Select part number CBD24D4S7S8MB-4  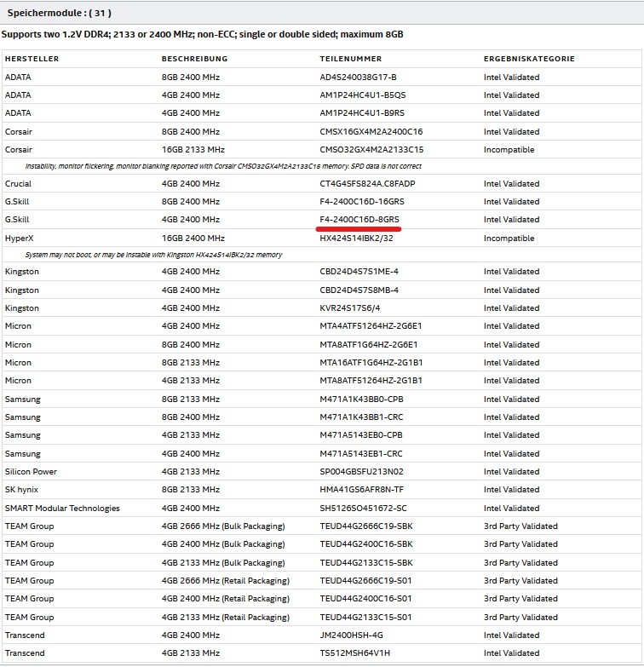tap(359, 290)
